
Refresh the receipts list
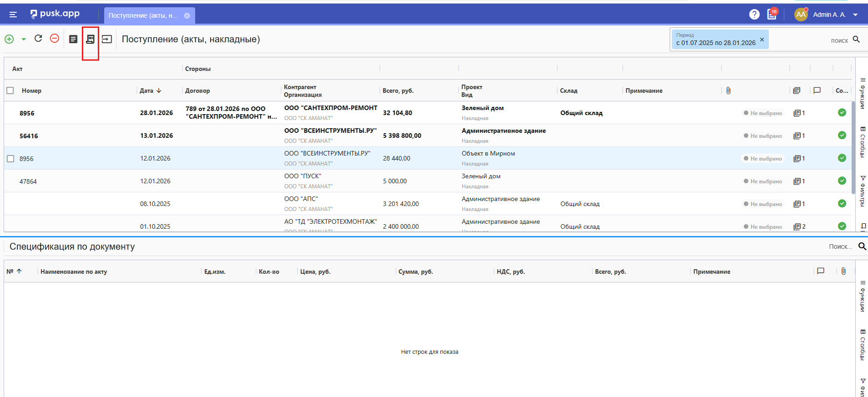pos(38,39)
